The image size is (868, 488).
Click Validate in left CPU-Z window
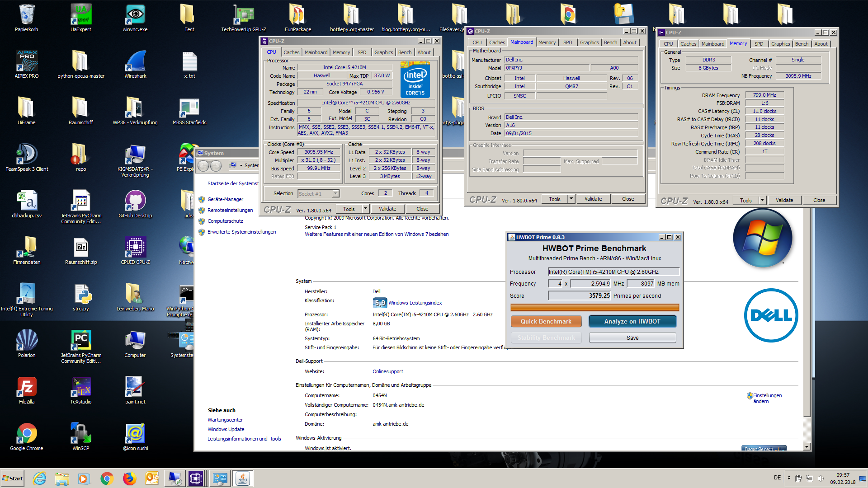(387, 209)
